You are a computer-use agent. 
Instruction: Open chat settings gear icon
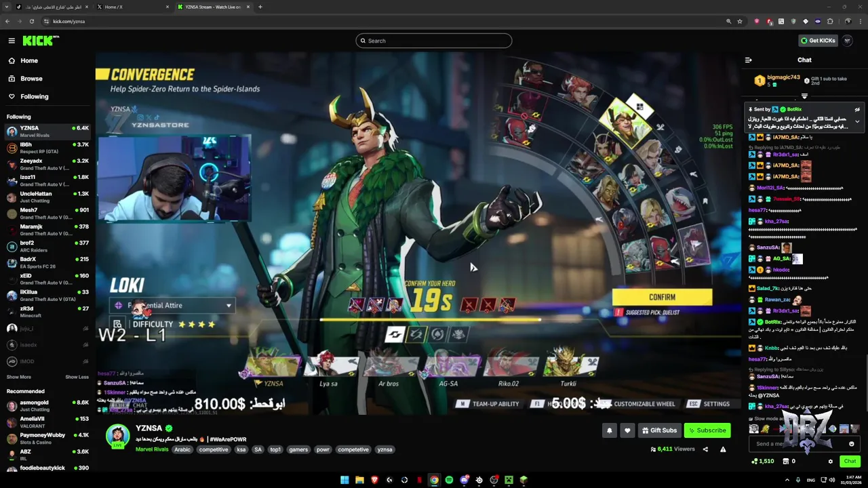(x=831, y=462)
